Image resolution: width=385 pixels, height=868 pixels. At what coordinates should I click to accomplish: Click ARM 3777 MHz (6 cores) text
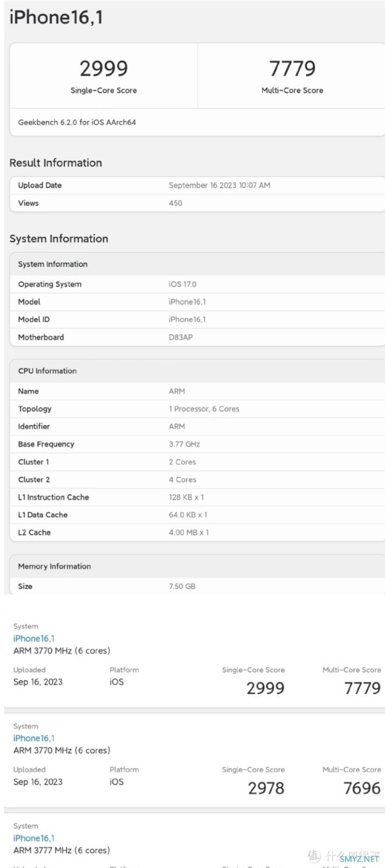point(62,850)
